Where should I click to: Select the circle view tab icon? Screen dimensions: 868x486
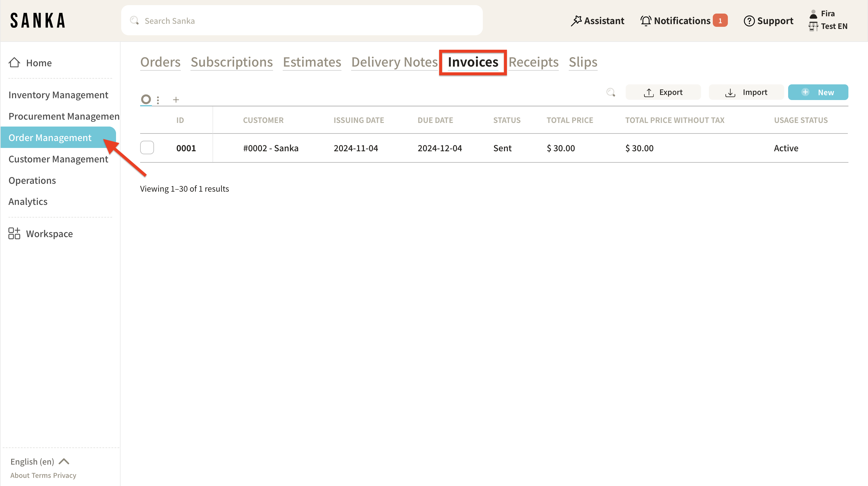click(146, 99)
